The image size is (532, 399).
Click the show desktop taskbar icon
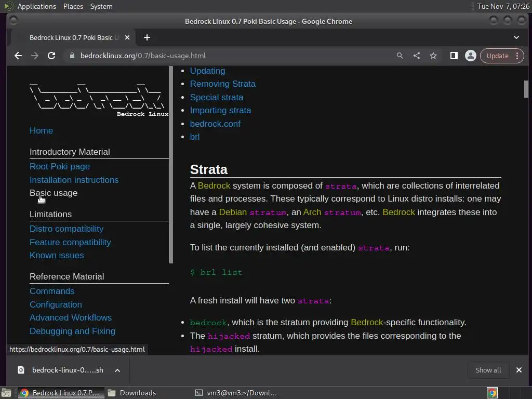[6, 393]
